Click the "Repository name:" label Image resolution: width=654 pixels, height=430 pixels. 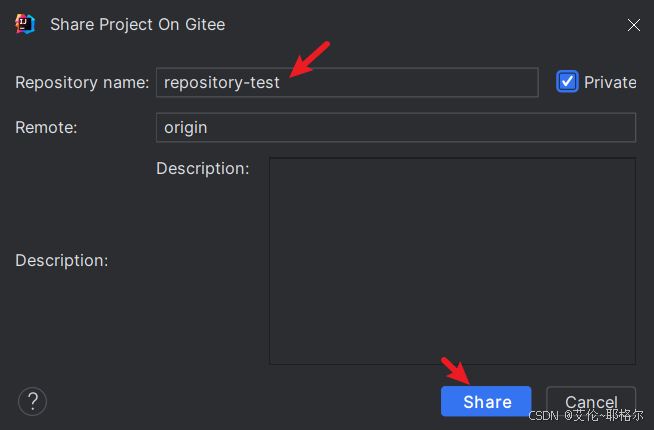tap(82, 82)
